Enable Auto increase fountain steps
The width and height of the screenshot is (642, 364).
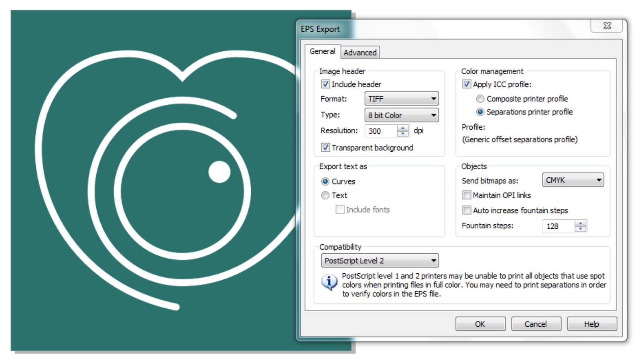click(x=466, y=210)
